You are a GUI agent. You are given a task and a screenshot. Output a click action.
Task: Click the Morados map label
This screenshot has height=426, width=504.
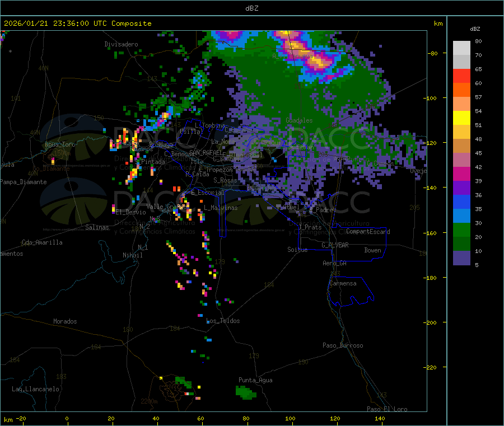coord(65,321)
